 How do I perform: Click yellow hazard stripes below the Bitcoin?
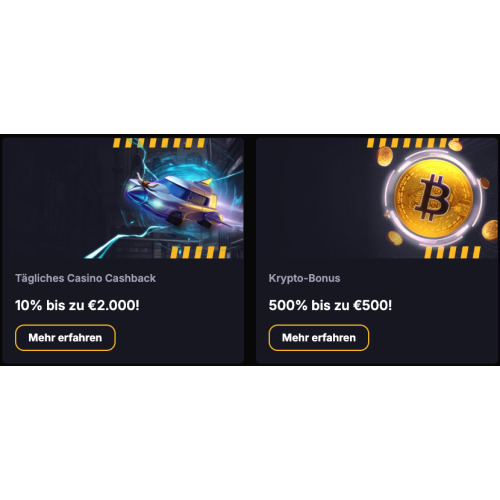pyautogui.click(x=453, y=252)
